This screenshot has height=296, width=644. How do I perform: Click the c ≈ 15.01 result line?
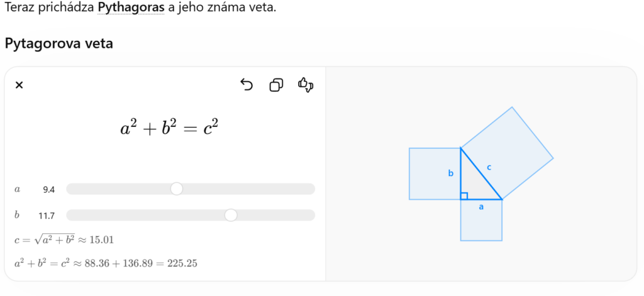click(64, 240)
